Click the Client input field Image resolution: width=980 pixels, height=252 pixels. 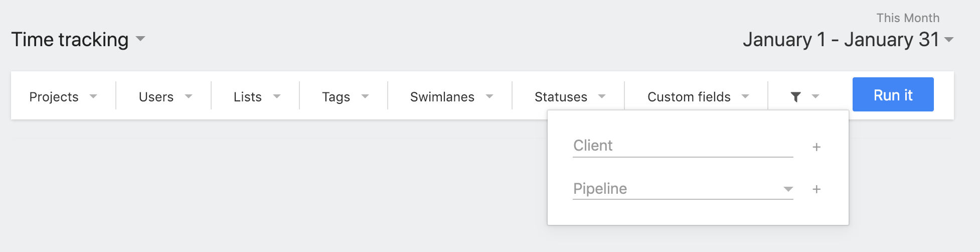pos(683,146)
